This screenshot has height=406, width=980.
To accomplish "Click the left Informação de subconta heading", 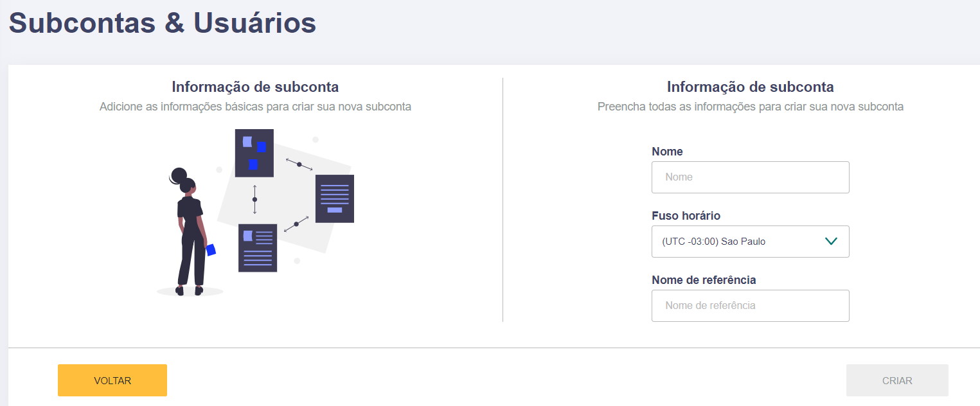I will [255, 87].
